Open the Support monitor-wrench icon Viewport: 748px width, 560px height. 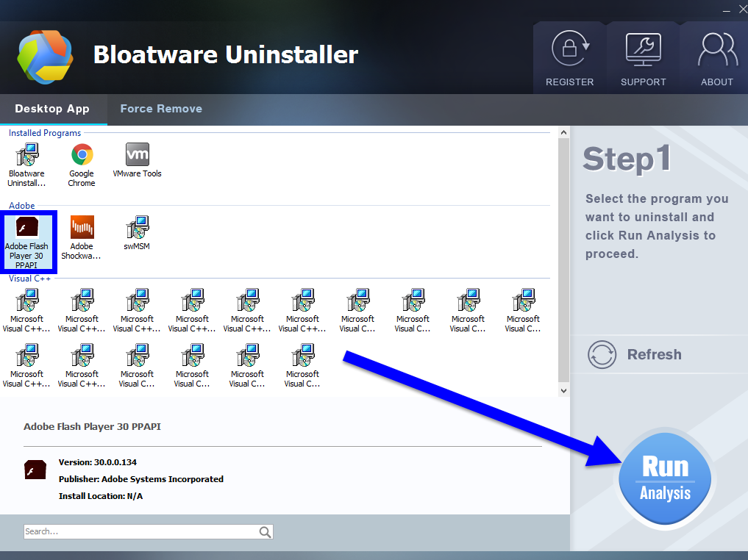click(x=643, y=49)
